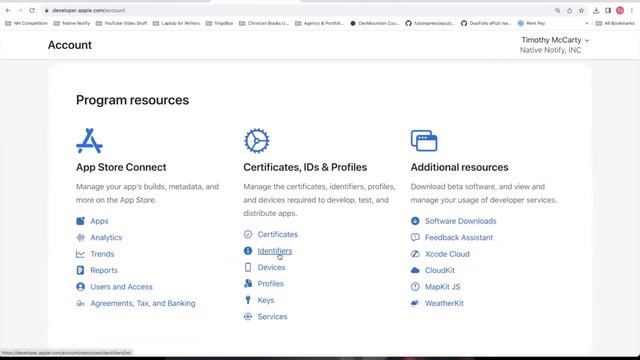The image size is (640, 360).
Task: Open Agreements, Tax, and Banking link
Action: point(143,303)
